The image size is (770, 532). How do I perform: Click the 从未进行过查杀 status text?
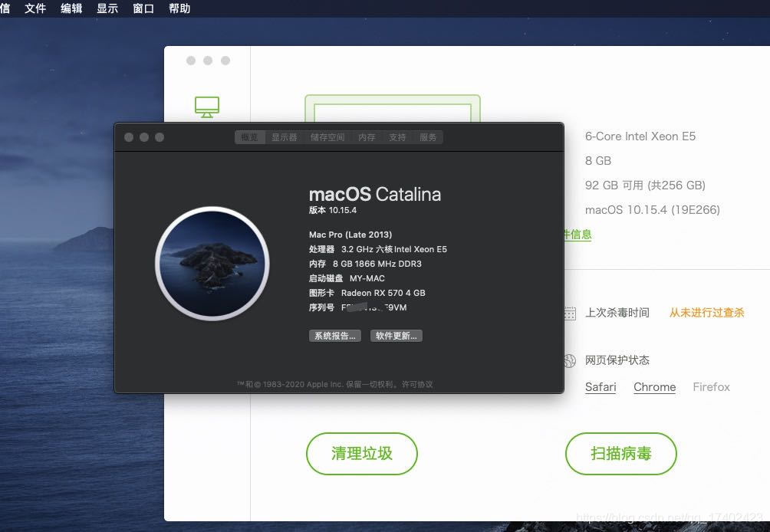[706, 313]
